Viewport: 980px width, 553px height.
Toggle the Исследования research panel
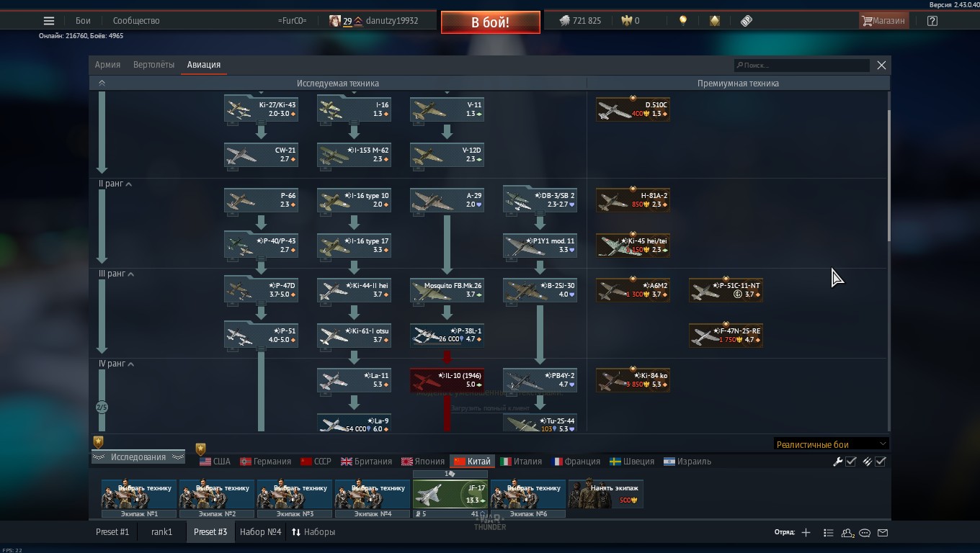[138, 457]
